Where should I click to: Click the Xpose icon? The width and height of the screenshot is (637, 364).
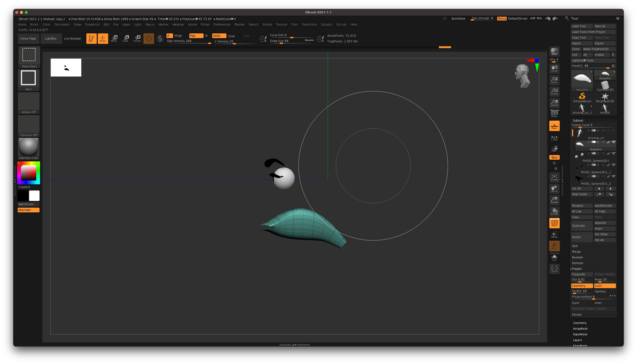click(x=554, y=269)
